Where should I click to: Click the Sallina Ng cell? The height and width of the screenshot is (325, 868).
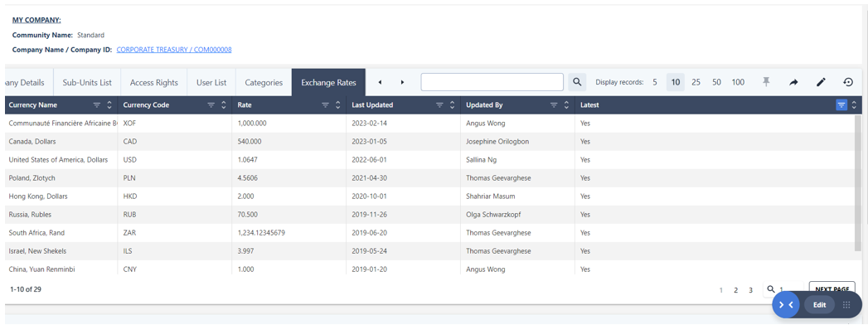click(517, 160)
